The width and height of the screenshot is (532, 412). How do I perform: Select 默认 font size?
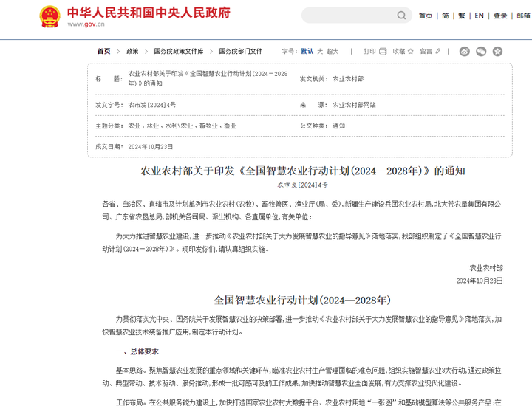coord(307,51)
